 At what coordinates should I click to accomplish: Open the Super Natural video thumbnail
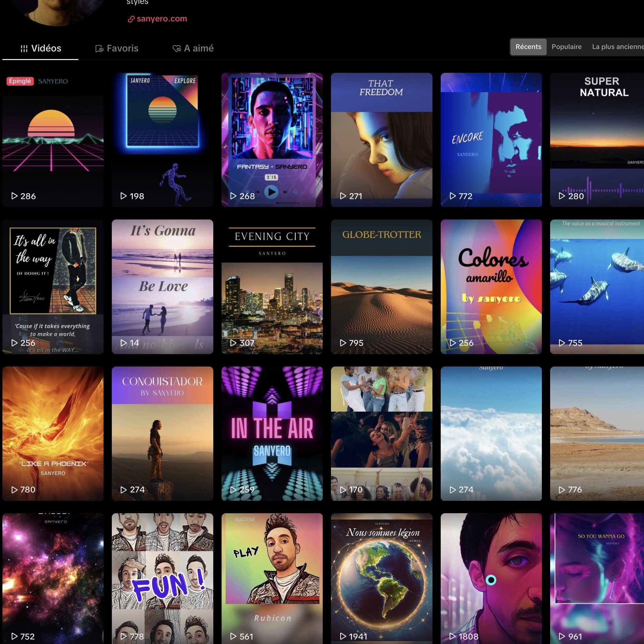pyautogui.click(x=597, y=140)
